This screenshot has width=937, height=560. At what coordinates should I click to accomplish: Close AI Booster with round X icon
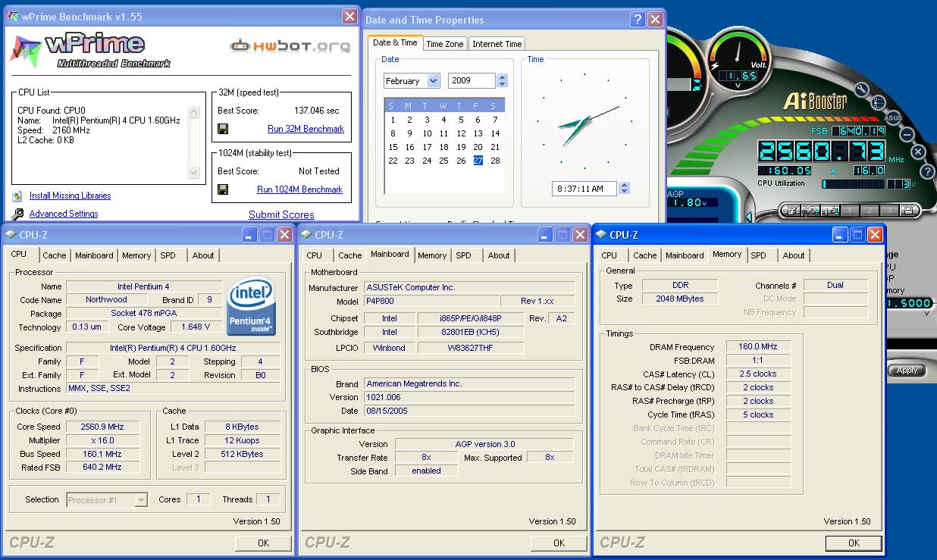pos(919,152)
